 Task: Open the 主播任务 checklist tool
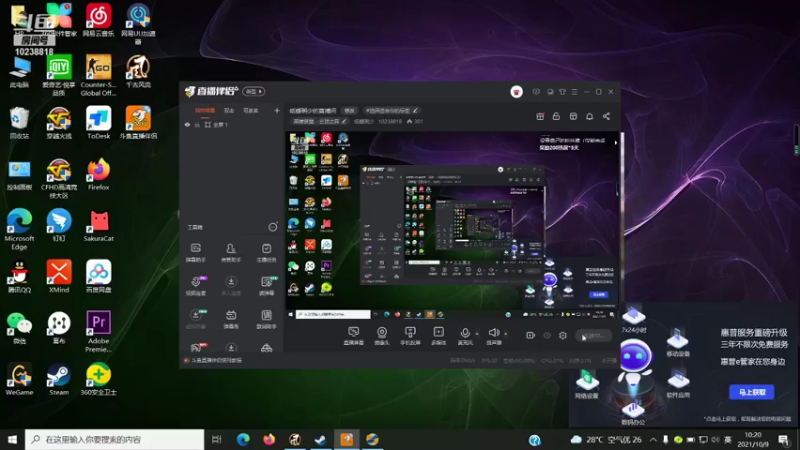click(x=266, y=253)
